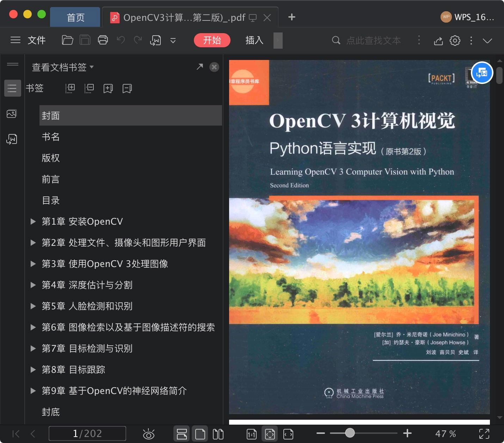Open the quick access toolbar dropdown arrow
Viewport: 504px width, 443px height.
pos(173,41)
